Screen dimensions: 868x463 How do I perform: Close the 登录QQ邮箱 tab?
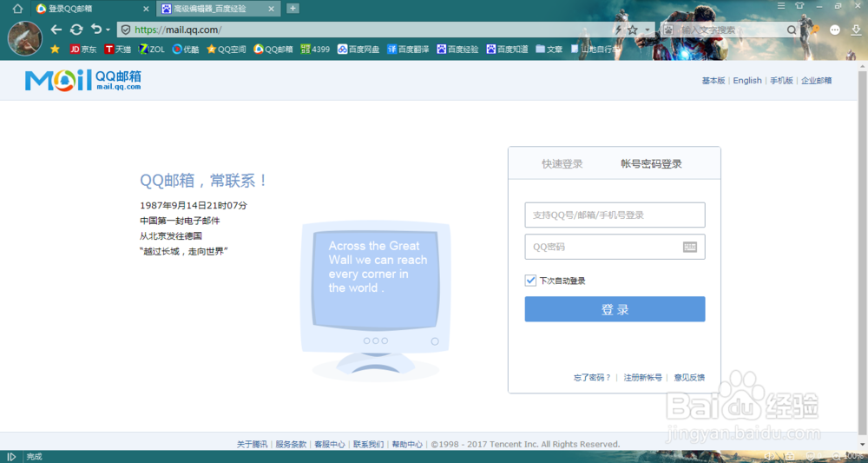click(x=146, y=9)
